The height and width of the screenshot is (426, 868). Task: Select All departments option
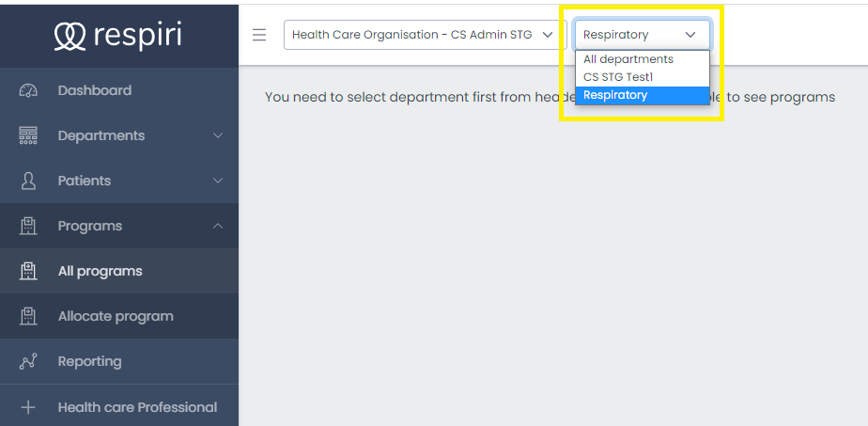click(x=628, y=59)
